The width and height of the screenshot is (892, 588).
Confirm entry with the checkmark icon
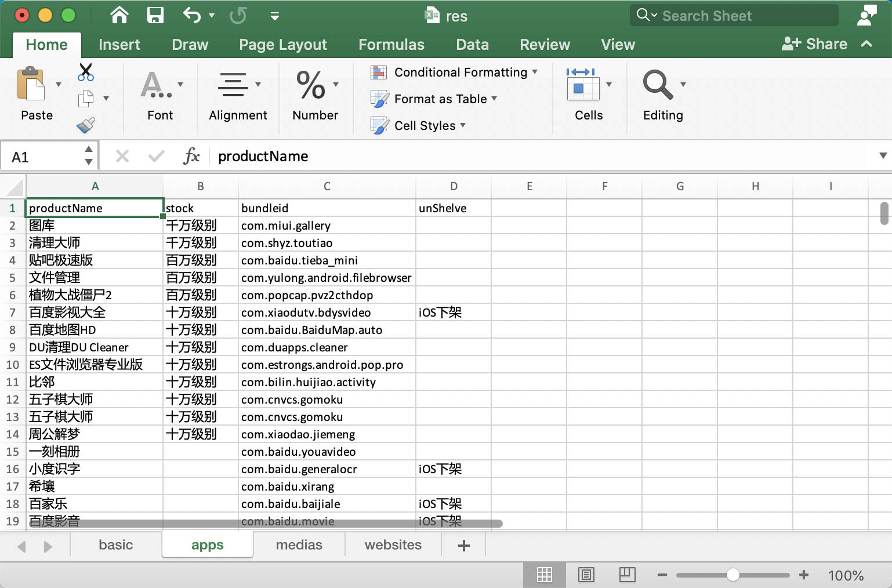tap(157, 156)
